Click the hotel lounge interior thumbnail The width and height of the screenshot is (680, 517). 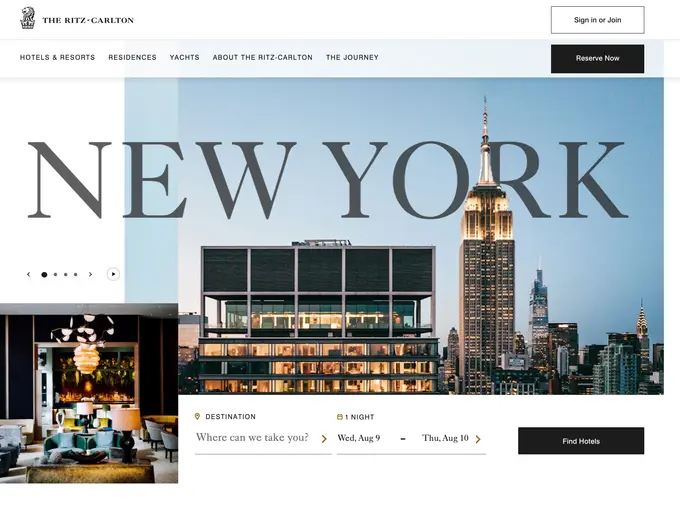89,393
